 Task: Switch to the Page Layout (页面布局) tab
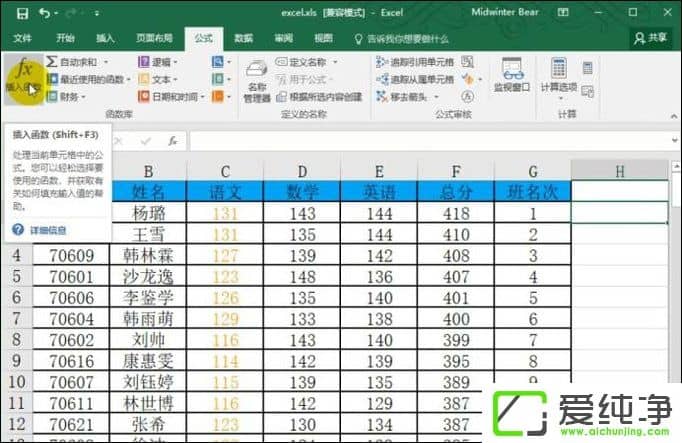pyautogui.click(x=154, y=38)
